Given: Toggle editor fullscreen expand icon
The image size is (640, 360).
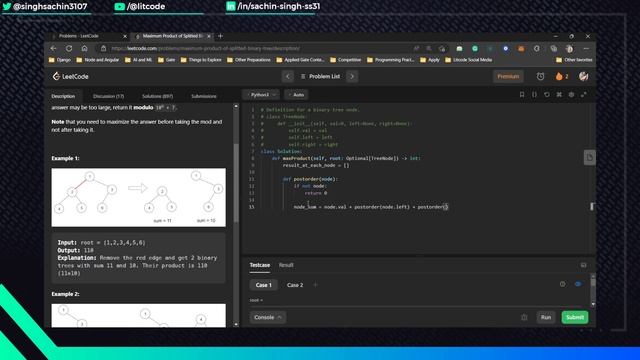Looking at the screenshot, I should point(584,95).
